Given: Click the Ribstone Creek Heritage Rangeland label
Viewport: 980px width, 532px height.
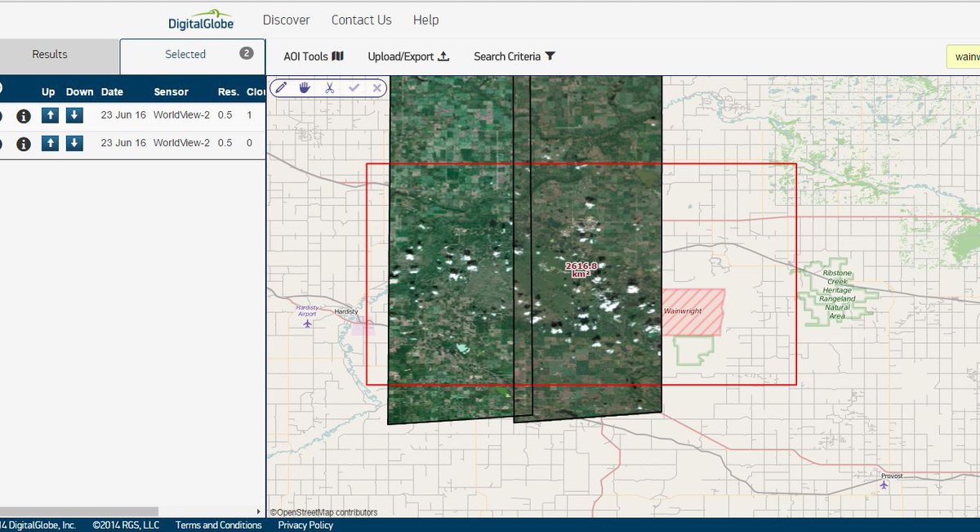Looking at the screenshot, I should [836, 294].
